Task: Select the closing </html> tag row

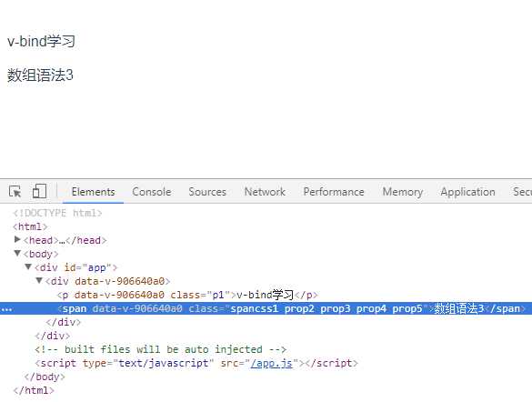Action: point(34,390)
